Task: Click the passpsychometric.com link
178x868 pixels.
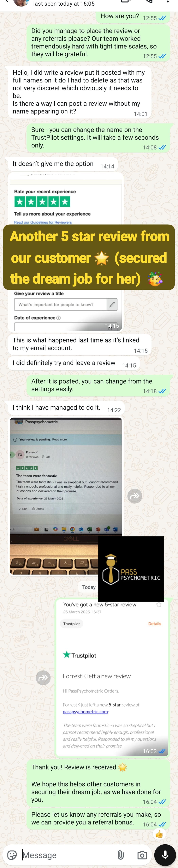Action: (x=85, y=712)
